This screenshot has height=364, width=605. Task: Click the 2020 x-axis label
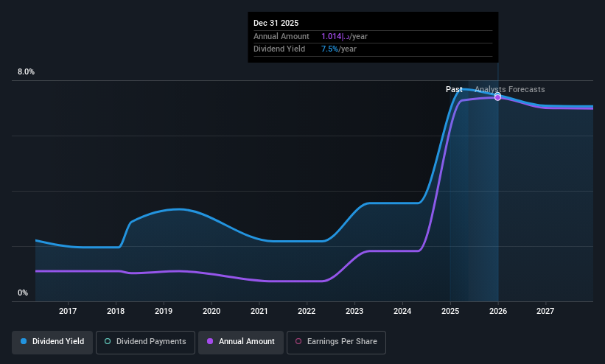pos(211,311)
